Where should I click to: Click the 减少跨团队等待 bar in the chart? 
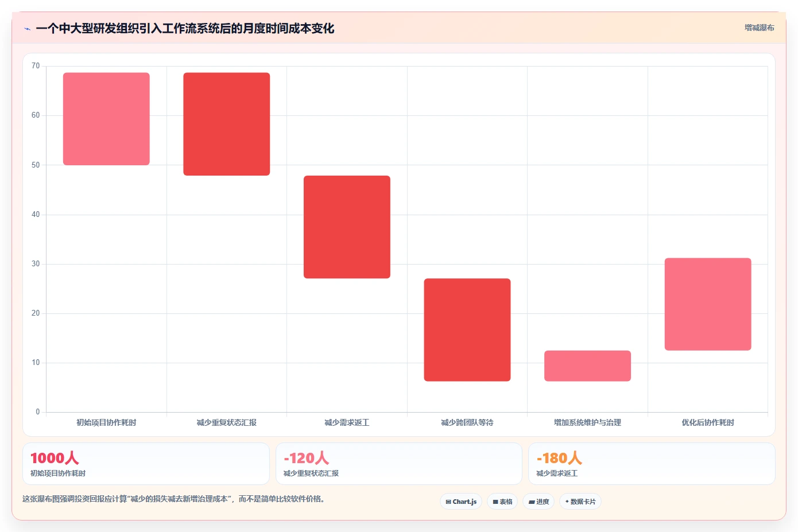pos(467,330)
